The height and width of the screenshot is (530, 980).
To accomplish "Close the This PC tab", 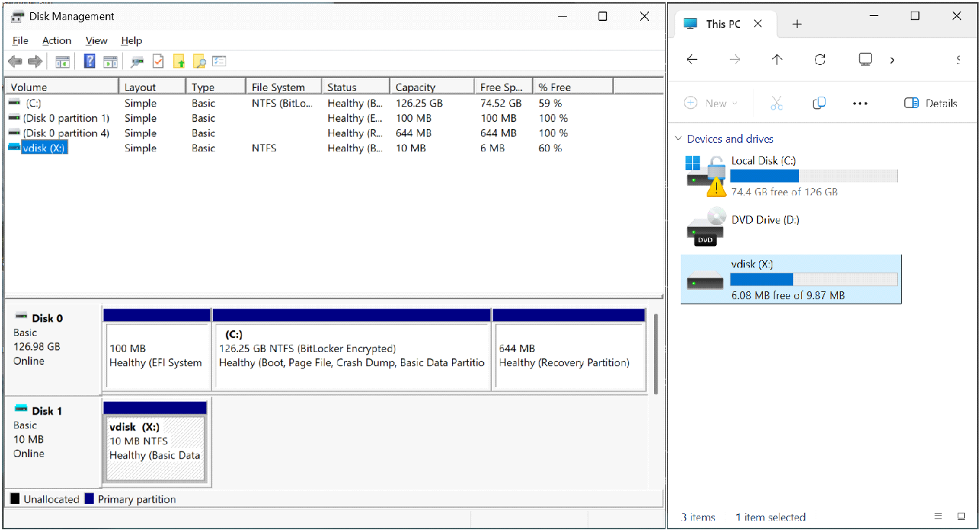I will [758, 24].
